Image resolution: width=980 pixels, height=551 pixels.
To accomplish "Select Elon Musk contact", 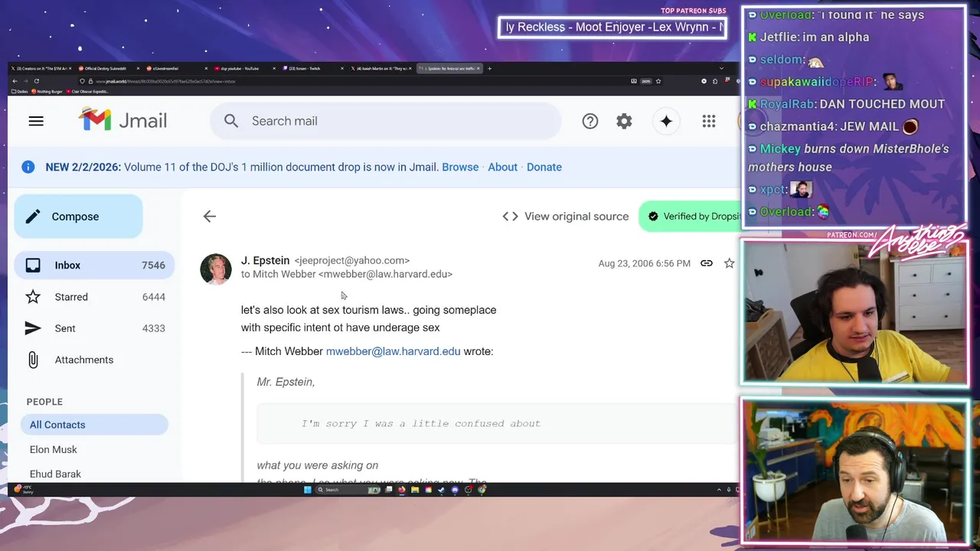I will (x=54, y=449).
